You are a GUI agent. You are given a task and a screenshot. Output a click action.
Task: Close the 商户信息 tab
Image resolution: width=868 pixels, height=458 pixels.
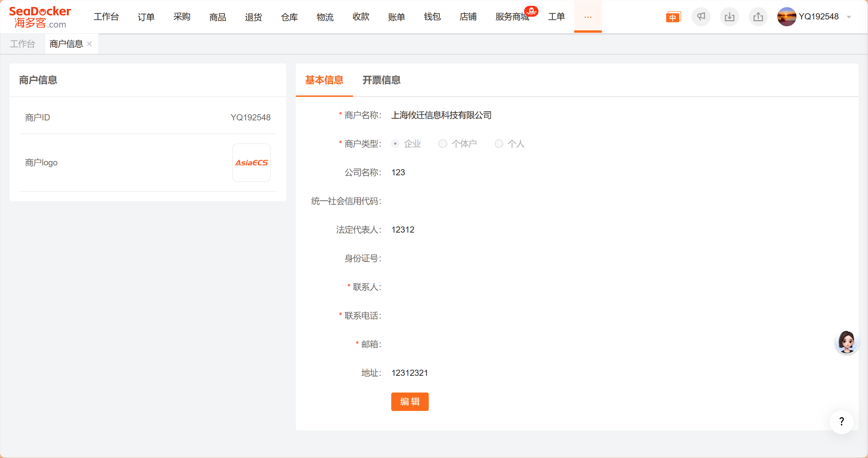pos(90,44)
